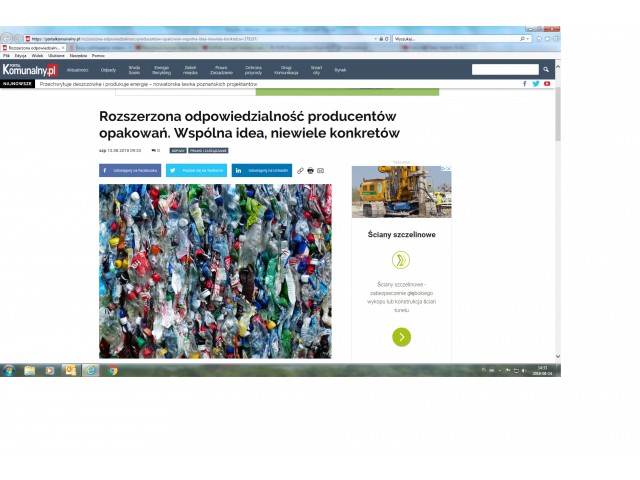
Task: Open the YouTube icon in the news bar
Action: point(547,84)
